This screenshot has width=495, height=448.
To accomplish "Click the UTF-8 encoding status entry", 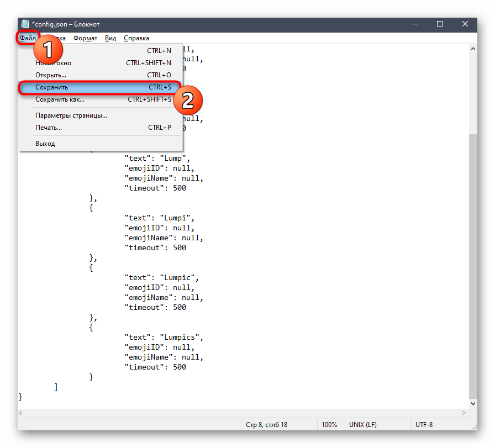I will coord(424,425).
